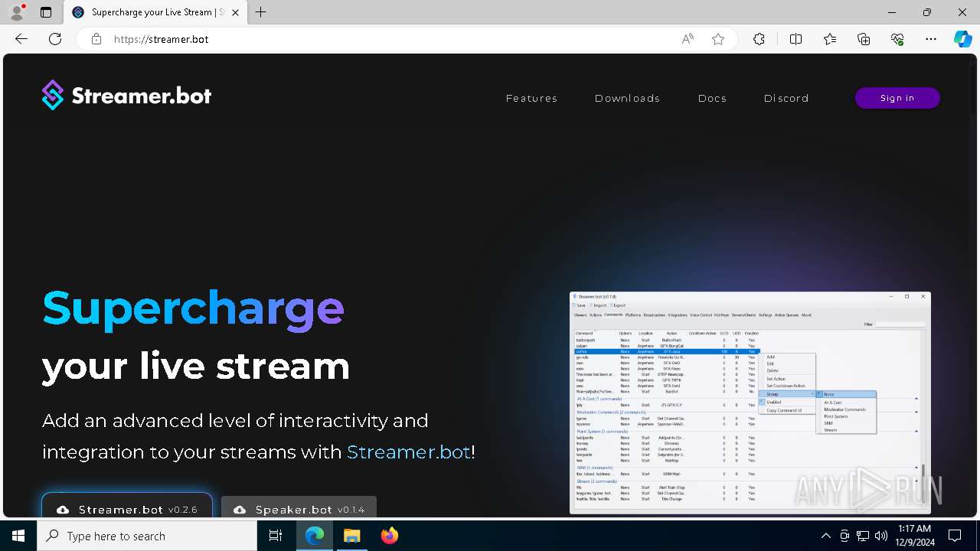
Task: Activate Read aloud icon in address bar
Action: tap(688, 39)
